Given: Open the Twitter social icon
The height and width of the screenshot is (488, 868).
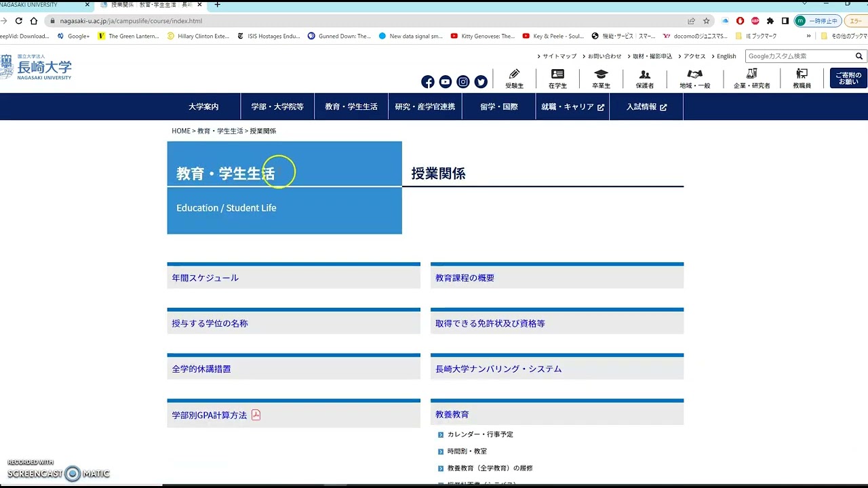Looking at the screenshot, I should point(481,82).
